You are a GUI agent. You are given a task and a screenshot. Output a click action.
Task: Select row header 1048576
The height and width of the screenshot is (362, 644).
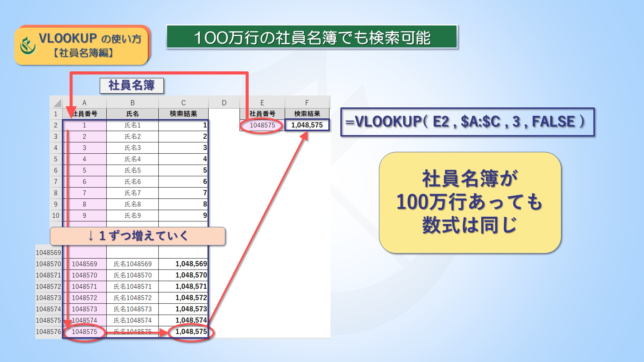point(48,332)
